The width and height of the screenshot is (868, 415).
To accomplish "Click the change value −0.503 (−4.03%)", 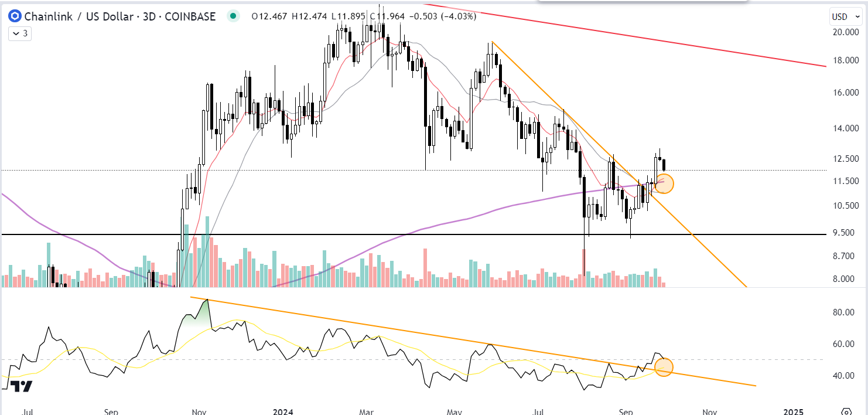I will [x=442, y=16].
